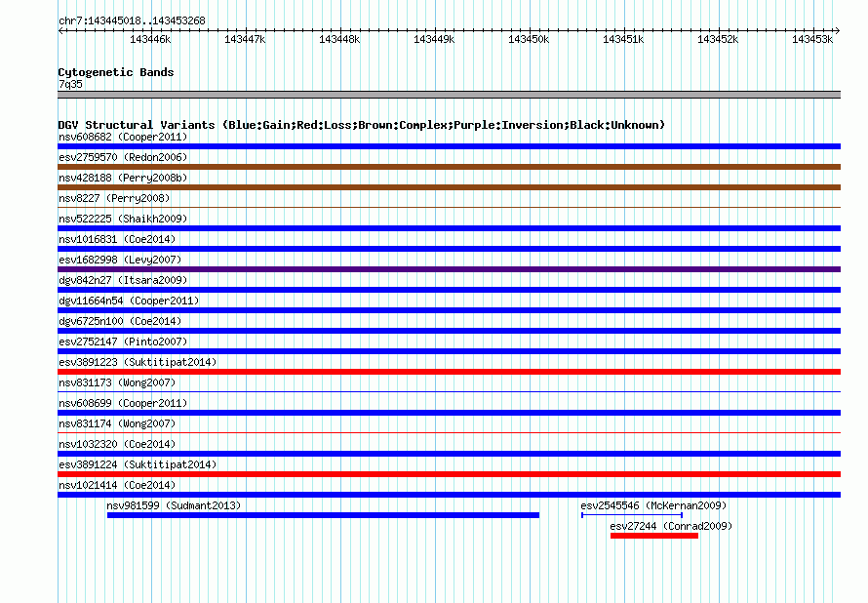This screenshot has height=603, width=868.
Task: Click the blue dgv6725n100 gain bar
Action: point(449,331)
